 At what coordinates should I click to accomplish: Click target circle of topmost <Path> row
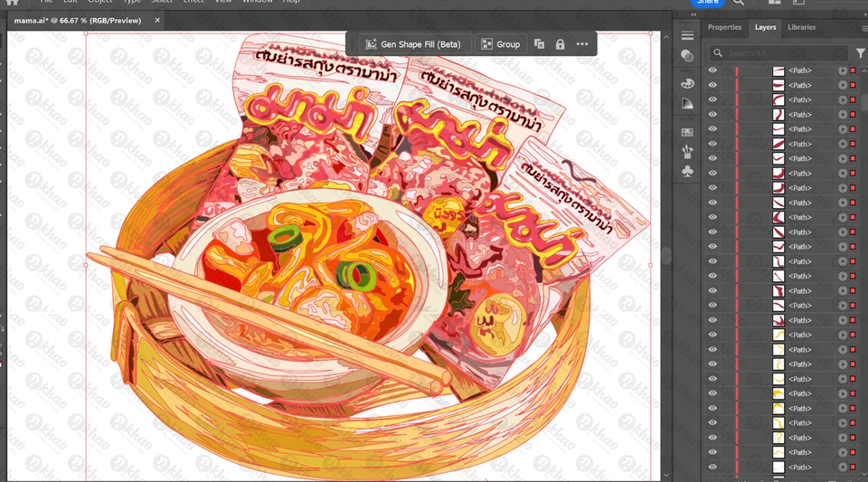tap(843, 71)
